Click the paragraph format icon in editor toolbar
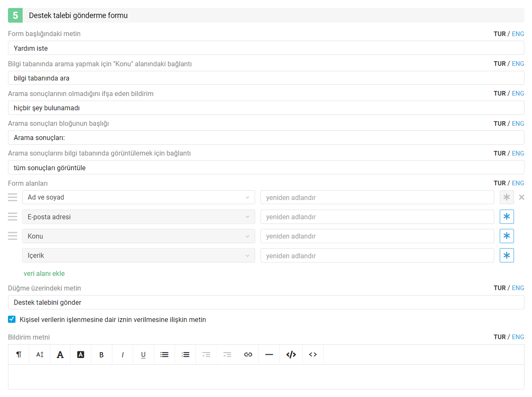 pyautogui.click(x=18, y=355)
